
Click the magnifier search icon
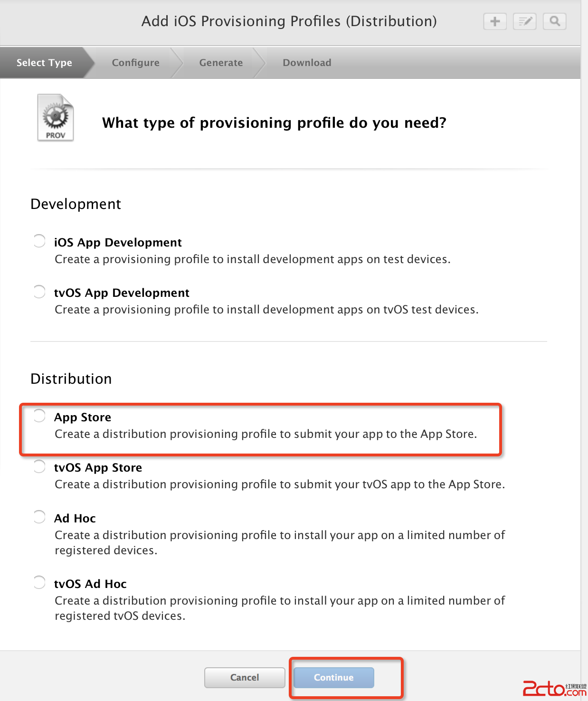[x=554, y=21]
